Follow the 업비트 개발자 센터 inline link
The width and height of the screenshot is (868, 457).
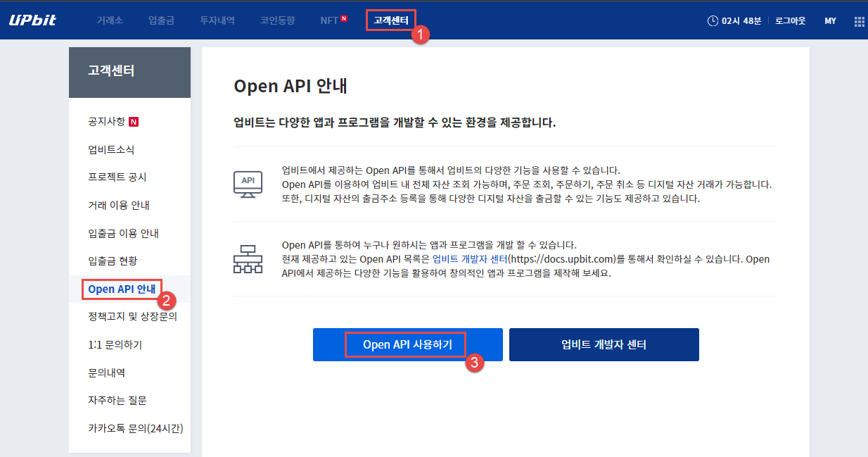[470, 259]
